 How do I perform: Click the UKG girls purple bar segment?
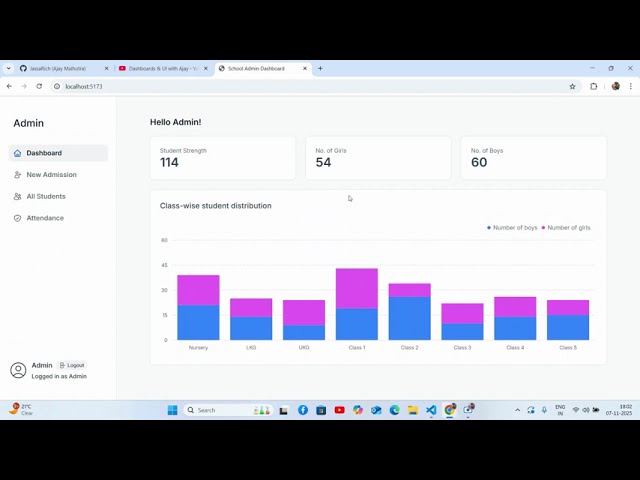click(x=304, y=313)
